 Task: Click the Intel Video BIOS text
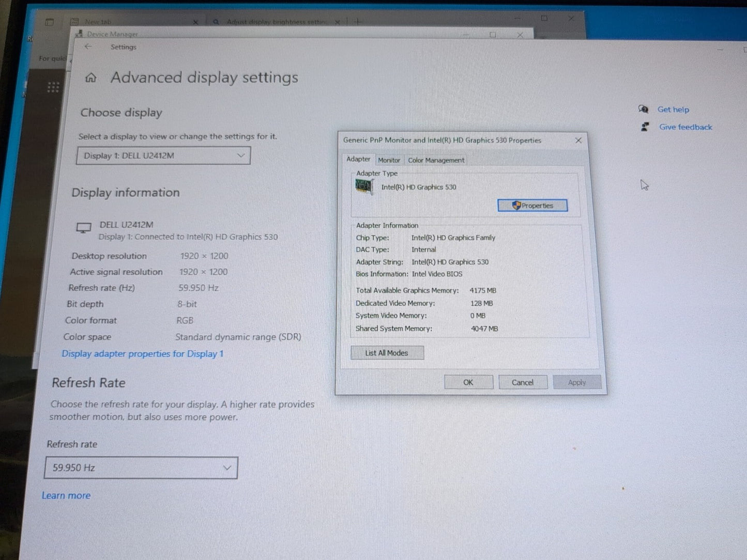pos(437,274)
